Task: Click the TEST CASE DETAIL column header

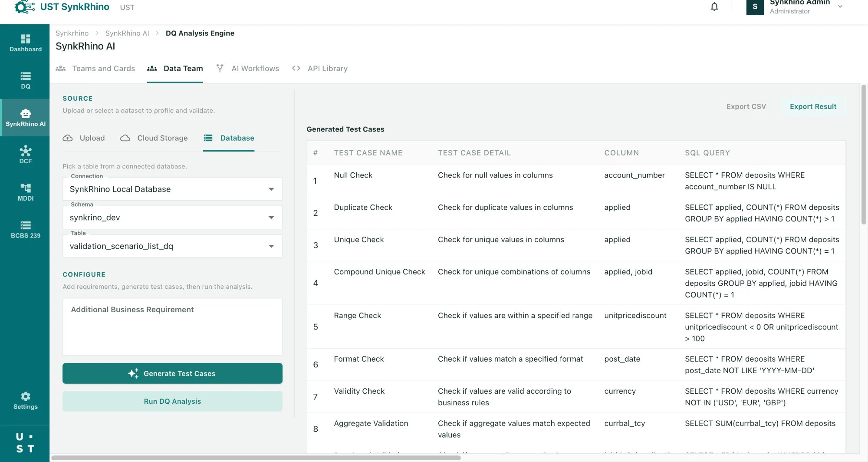Action: (x=474, y=153)
